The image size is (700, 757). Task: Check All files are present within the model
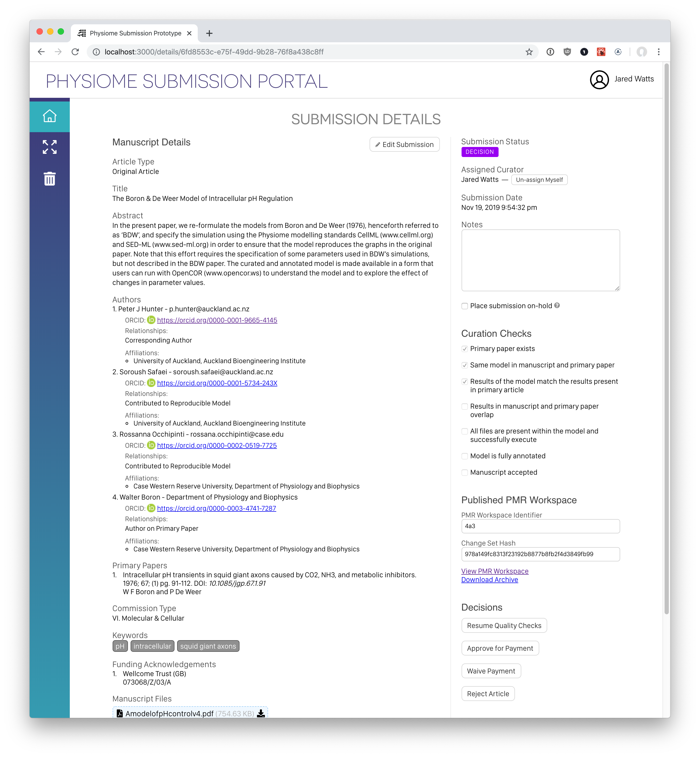[x=464, y=431]
